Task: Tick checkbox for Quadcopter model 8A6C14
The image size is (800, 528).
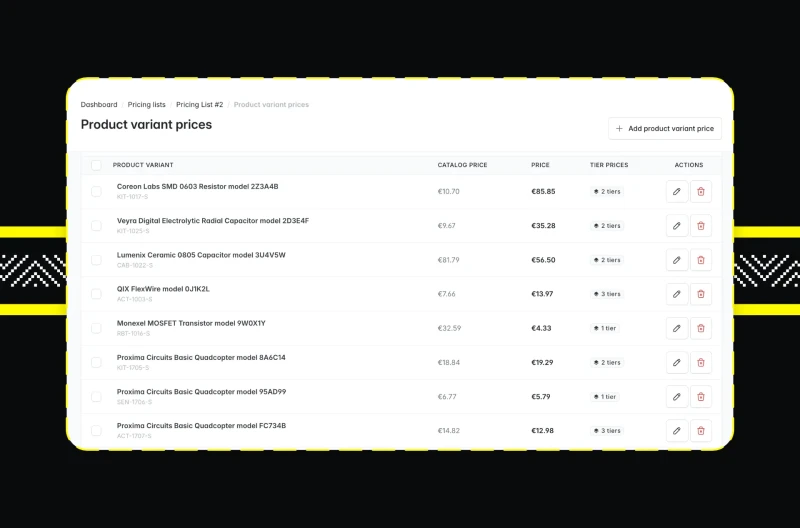Action: point(96,362)
